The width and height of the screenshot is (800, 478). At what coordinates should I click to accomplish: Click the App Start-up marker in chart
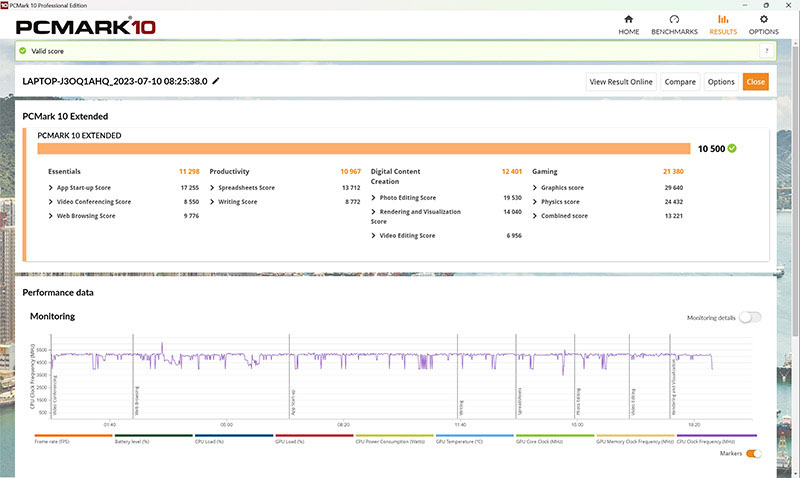click(293, 402)
